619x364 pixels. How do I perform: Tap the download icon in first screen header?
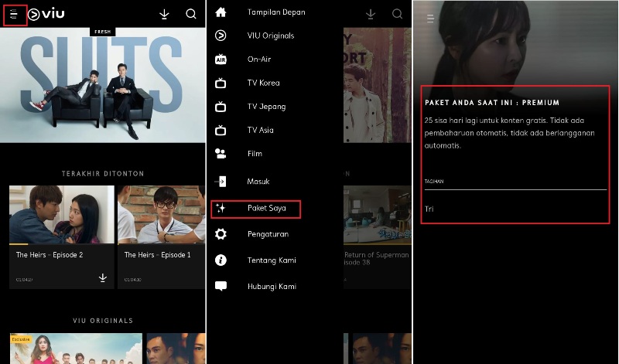tap(164, 14)
